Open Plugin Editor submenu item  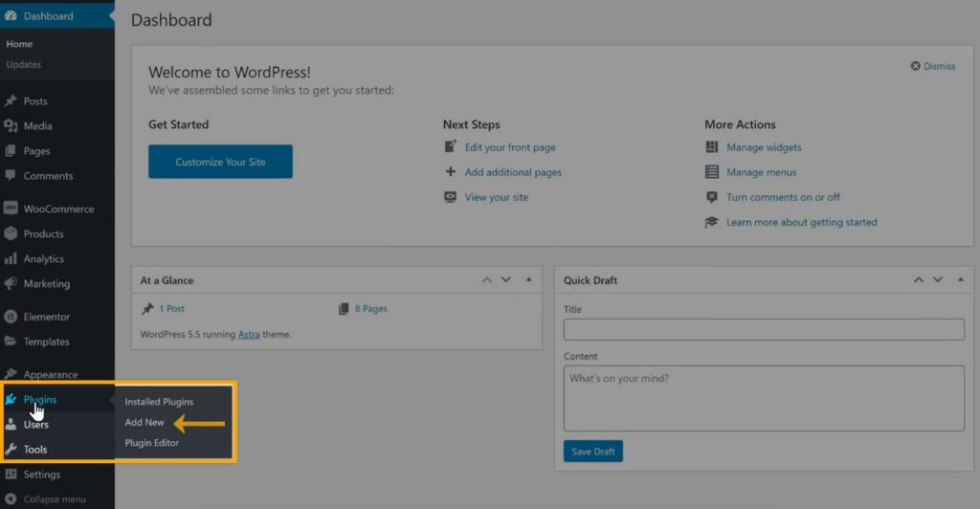[x=152, y=443]
